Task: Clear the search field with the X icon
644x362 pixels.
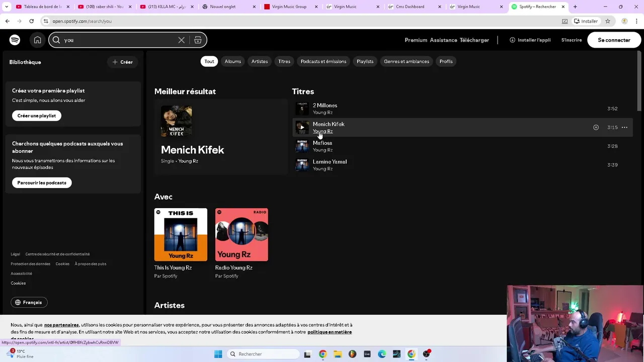Action: point(182,40)
